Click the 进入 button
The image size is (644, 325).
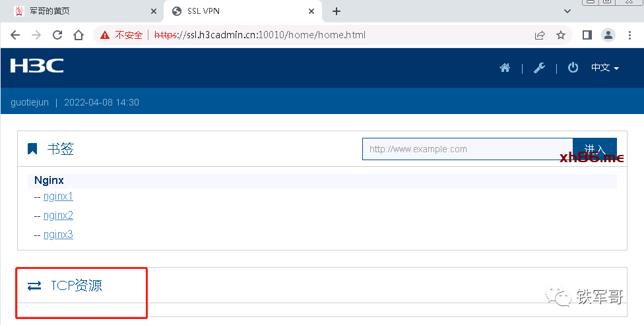(x=595, y=149)
